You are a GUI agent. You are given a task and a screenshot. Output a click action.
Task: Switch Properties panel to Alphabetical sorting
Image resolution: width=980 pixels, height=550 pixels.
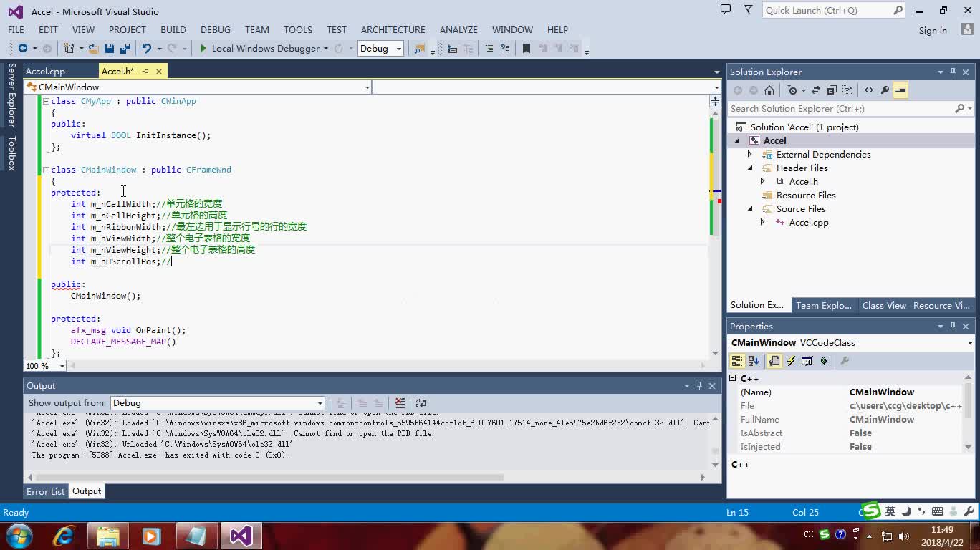tap(753, 361)
